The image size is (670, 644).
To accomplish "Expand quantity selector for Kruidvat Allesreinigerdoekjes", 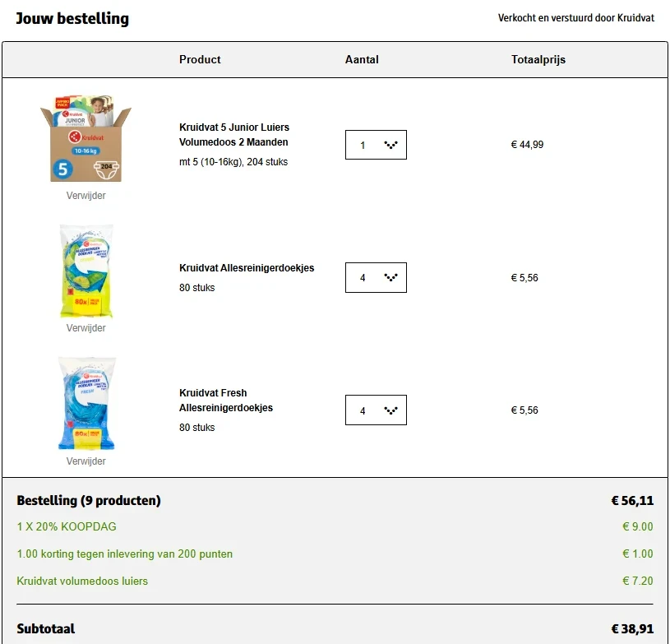I will 376,278.
